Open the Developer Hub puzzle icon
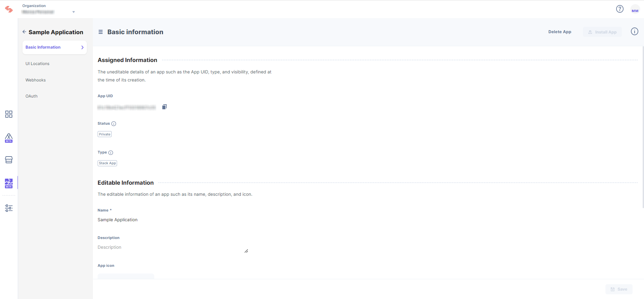Screen dimensions: 644x299 click(x=9, y=183)
